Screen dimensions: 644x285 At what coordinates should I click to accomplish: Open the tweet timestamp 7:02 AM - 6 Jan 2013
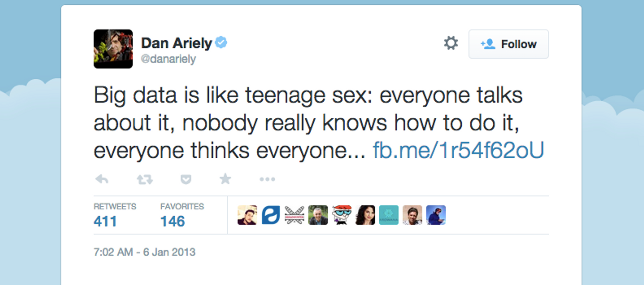tap(145, 252)
